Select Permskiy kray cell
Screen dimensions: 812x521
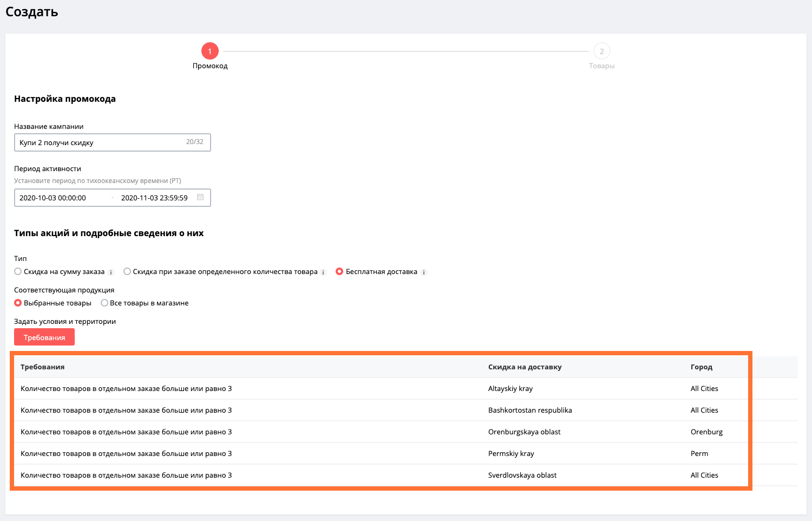511,453
